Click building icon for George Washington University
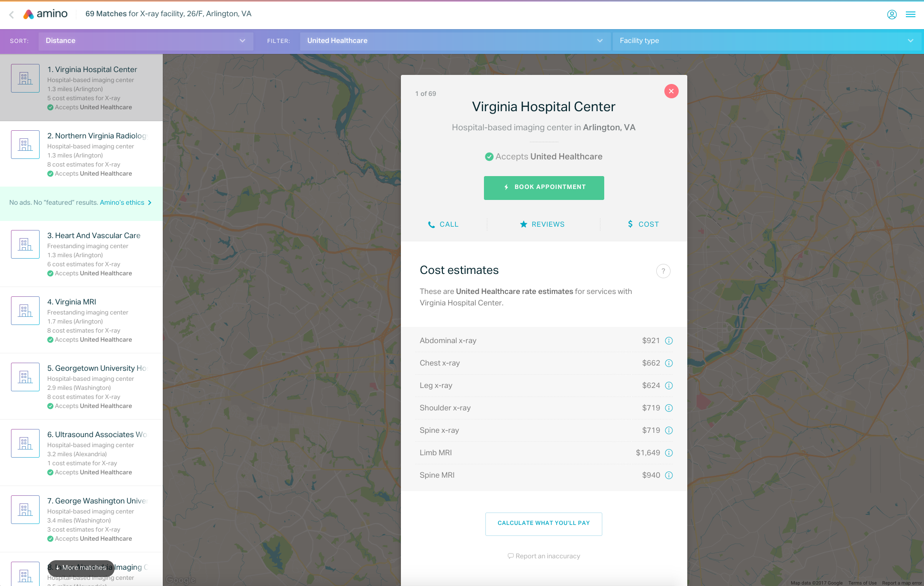The image size is (924, 586). [25, 510]
